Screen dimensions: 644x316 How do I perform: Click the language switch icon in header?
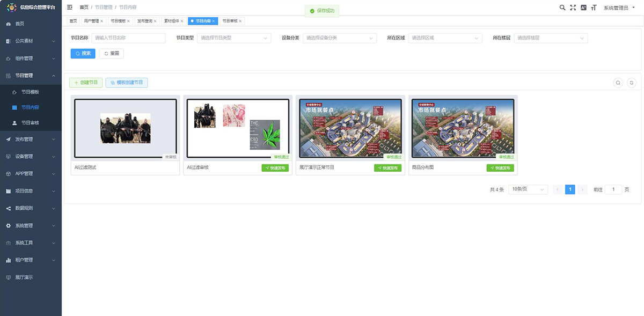[x=583, y=8]
